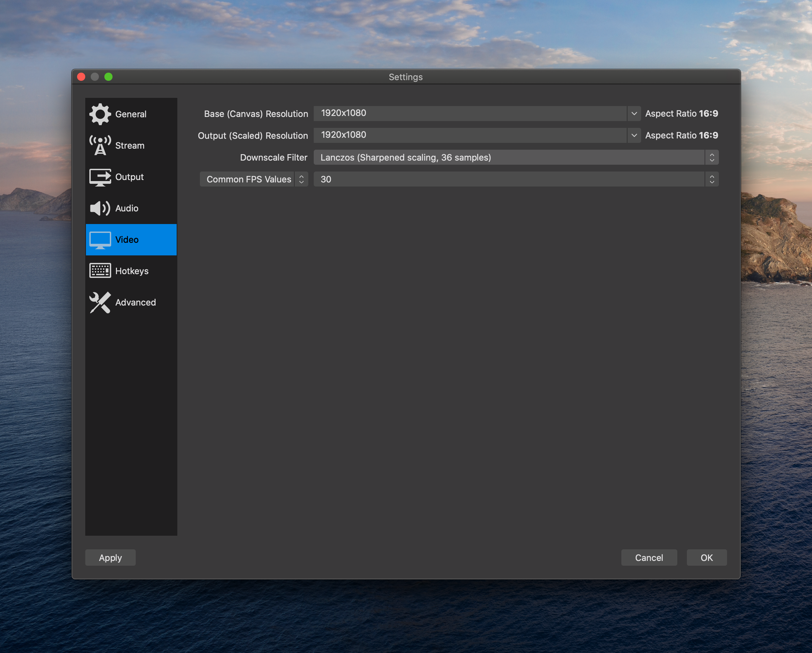The image size is (812, 653).
Task: Click the Hotkeys settings icon
Action: [x=100, y=270]
